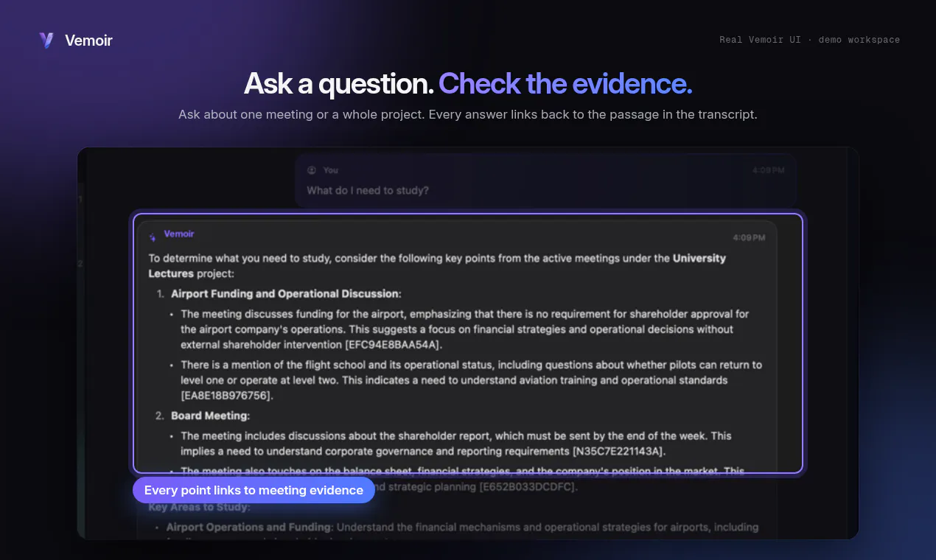This screenshot has width=936, height=560.
Task: Click the 4:09 PM timestamp on the Vemoir answer
Action: (x=749, y=237)
